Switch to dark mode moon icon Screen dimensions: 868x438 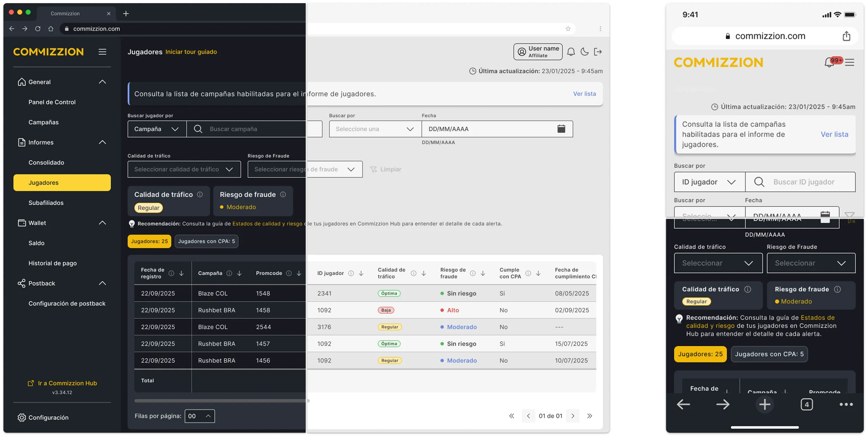585,52
